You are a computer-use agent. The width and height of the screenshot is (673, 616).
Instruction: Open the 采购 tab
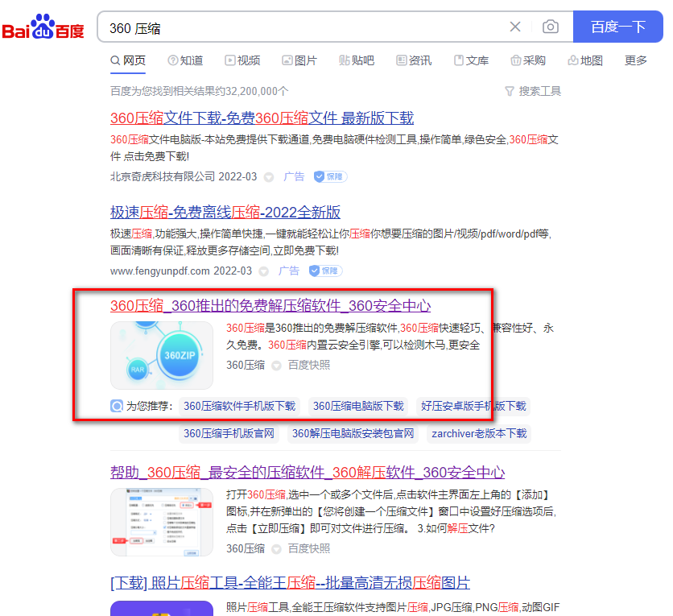point(528,60)
